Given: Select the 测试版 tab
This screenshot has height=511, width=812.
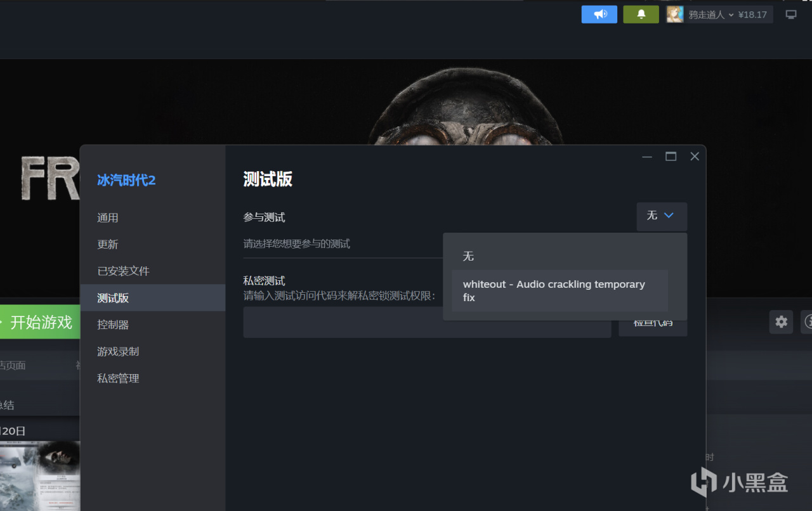Looking at the screenshot, I should [153, 298].
